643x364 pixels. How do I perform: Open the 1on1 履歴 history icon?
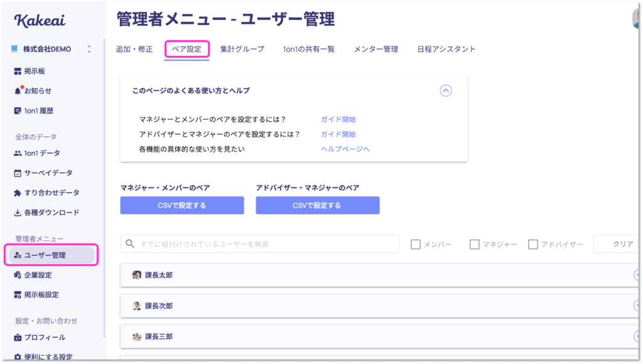pos(17,110)
